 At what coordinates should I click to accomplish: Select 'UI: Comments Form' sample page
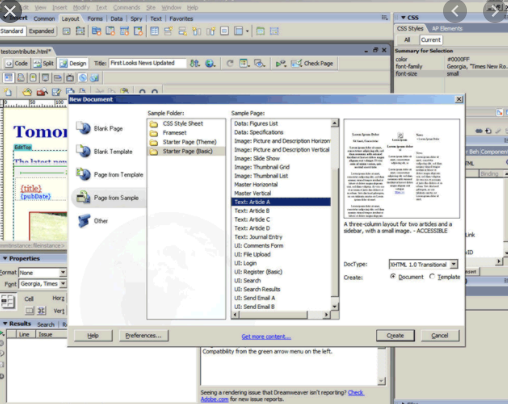(259, 246)
